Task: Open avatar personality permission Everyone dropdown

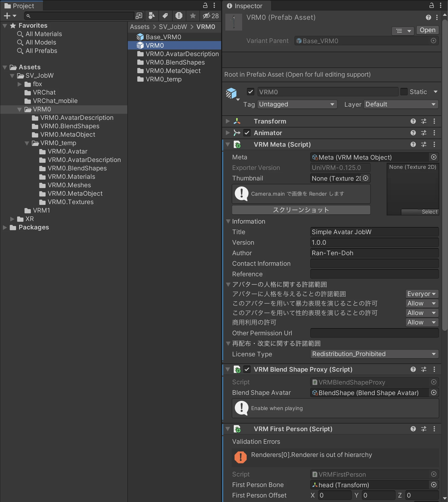Action: tap(422, 294)
